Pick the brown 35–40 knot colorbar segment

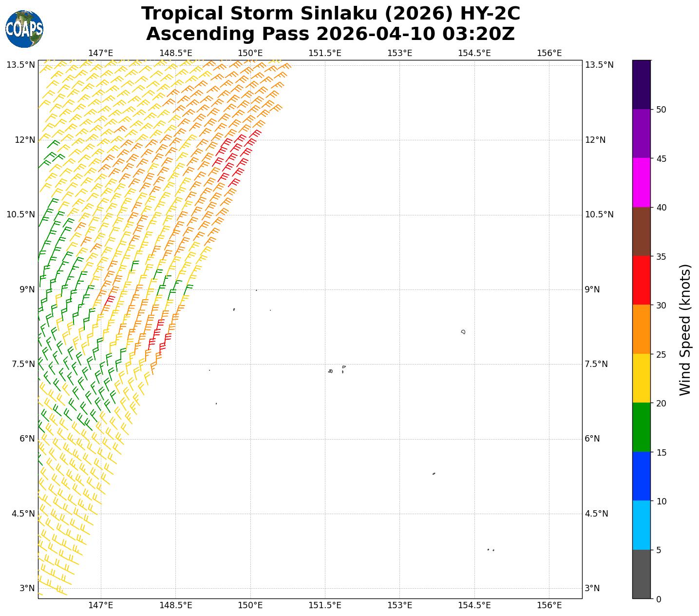641,231
